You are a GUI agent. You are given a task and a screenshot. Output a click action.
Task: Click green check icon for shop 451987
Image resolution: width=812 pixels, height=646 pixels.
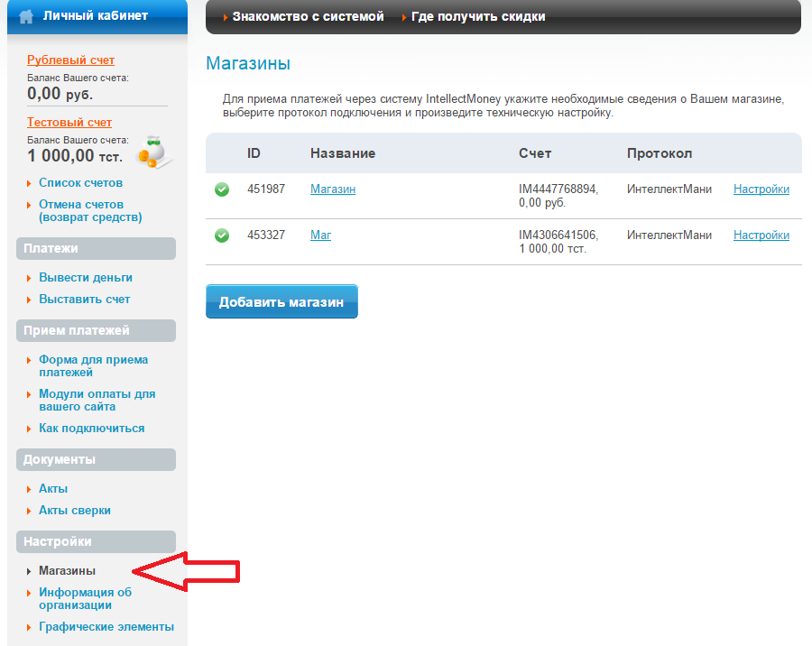click(222, 189)
